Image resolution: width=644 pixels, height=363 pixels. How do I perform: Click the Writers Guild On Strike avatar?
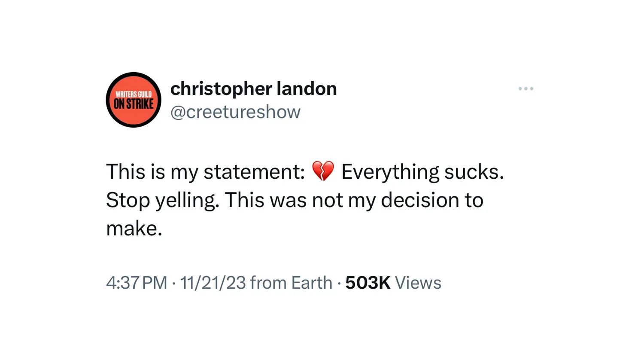134,100
